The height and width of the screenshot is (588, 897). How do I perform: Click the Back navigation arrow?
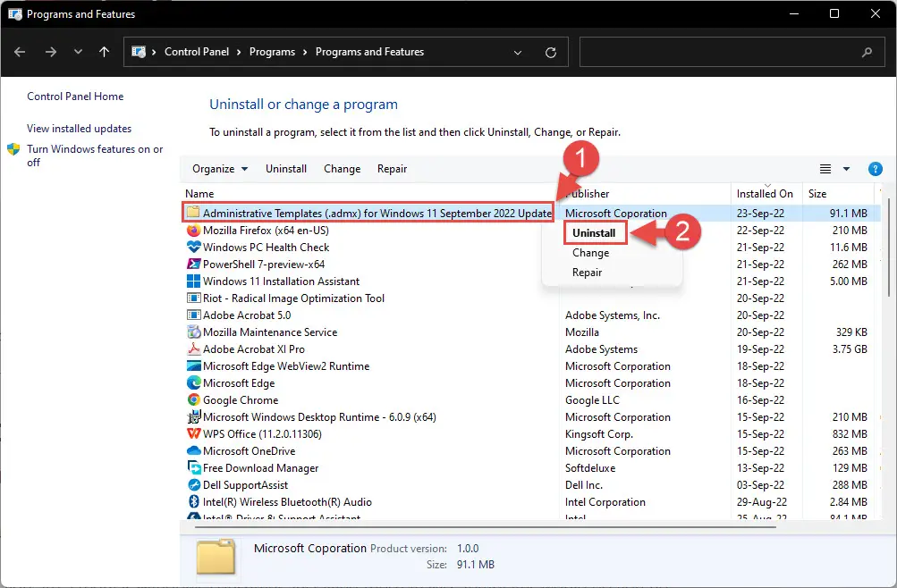coord(20,52)
